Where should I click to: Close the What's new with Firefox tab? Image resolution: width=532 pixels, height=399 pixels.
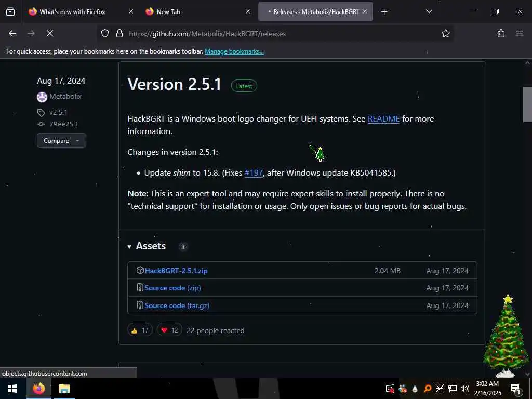click(x=131, y=11)
